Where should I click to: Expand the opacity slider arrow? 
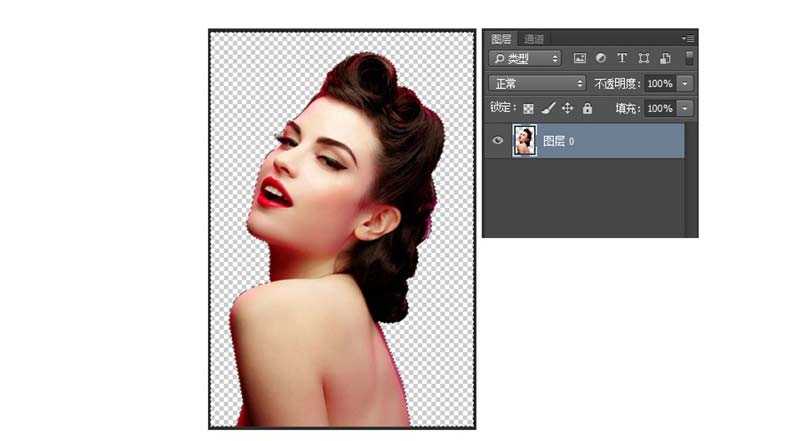click(x=685, y=83)
